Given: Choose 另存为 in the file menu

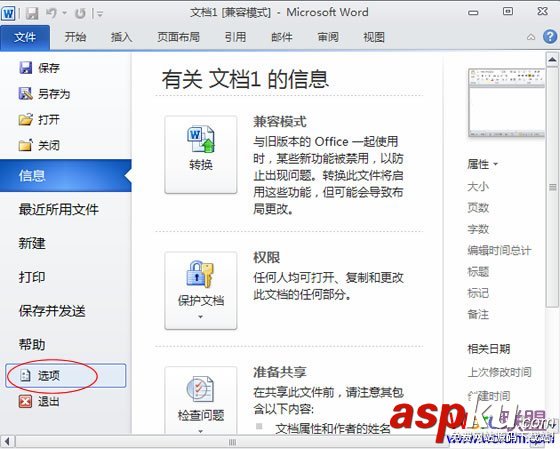Looking at the screenshot, I should click(44, 94).
